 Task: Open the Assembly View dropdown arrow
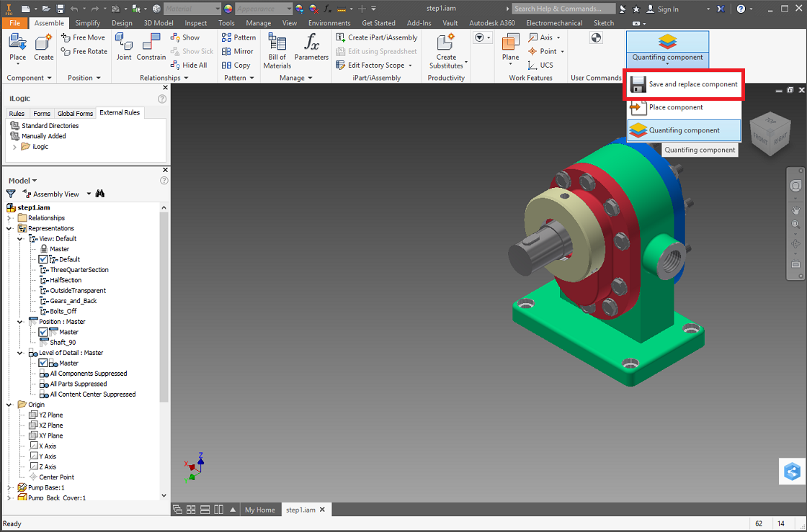coord(89,194)
